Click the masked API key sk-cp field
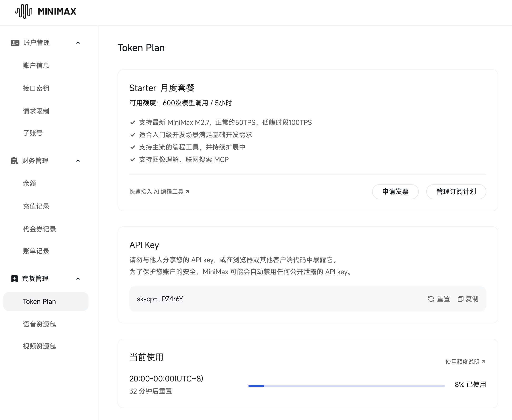This screenshot has width=512, height=420. coord(160,299)
